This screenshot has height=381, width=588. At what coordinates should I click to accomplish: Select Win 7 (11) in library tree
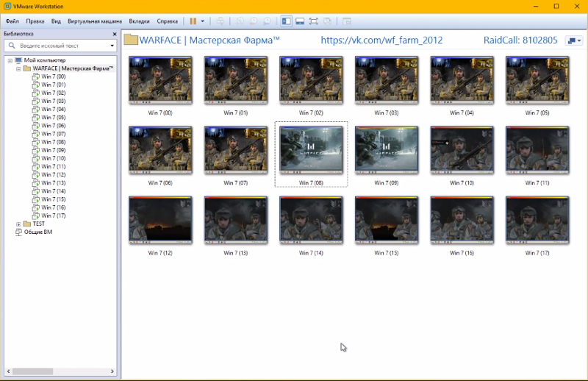coord(53,166)
